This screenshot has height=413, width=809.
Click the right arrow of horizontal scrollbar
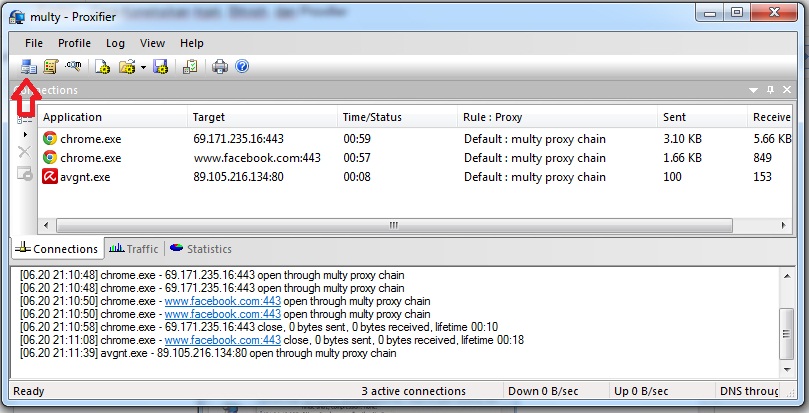(x=784, y=225)
